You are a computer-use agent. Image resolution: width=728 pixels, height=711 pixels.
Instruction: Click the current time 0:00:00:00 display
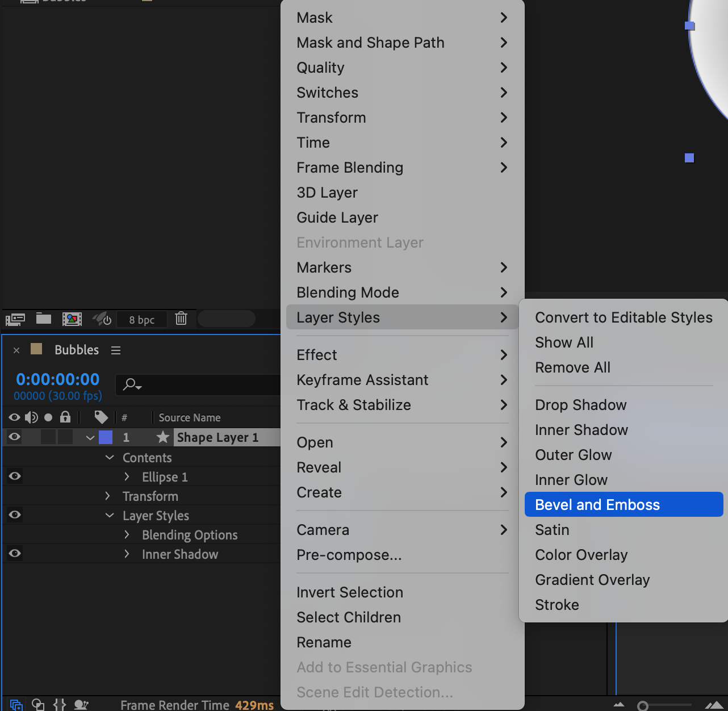(x=58, y=379)
